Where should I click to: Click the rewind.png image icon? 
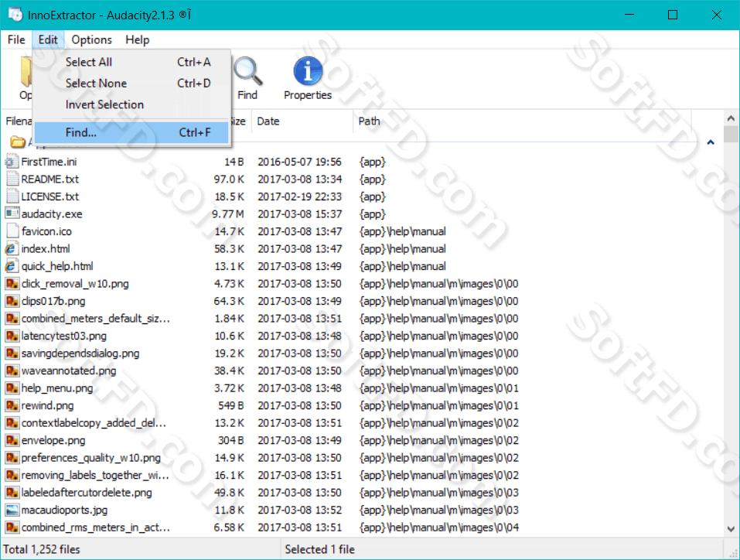point(12,405)
